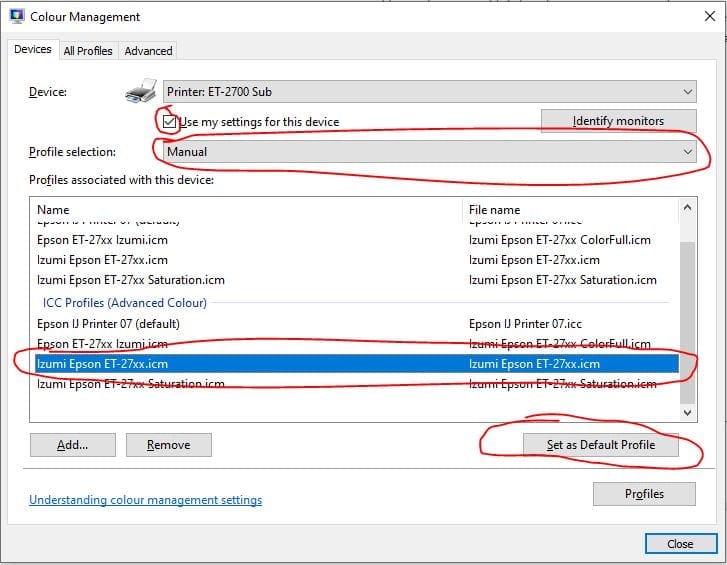Toggle Use my settings for this device
727x565 pixels.
[169, 122]
